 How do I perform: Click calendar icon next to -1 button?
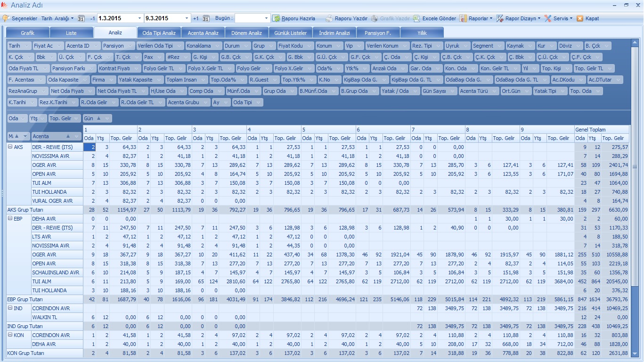pyautogui.click(x=81, y=18)
